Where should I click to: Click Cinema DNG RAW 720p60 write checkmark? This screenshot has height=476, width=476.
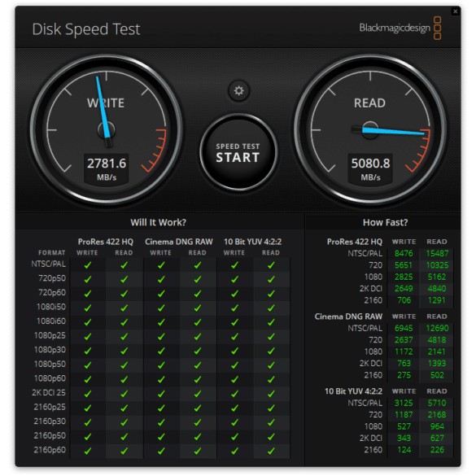point(161,294)
